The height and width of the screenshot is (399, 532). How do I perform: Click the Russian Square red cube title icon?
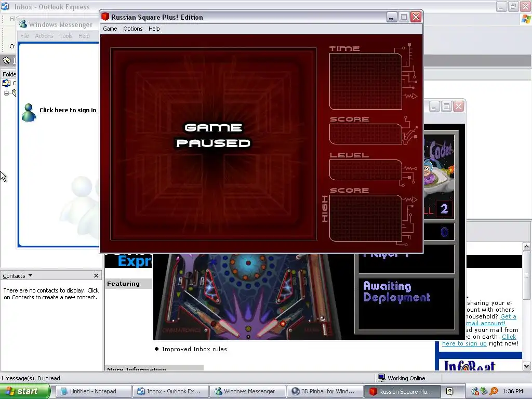tap(105, 17)
